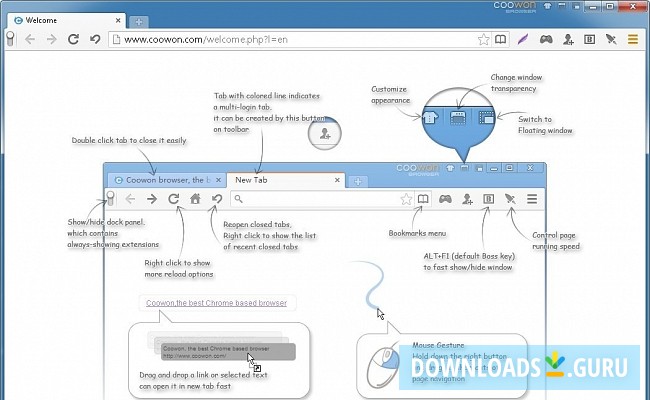Click the illustrated bookmarks book icon left of the gamepad
Image resolution: width=650 pixels, height=400 pixels.
coord(423,199)
